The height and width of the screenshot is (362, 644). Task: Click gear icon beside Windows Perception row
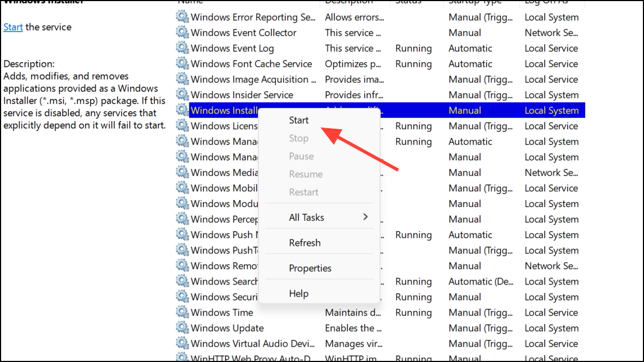pos(182,219)
